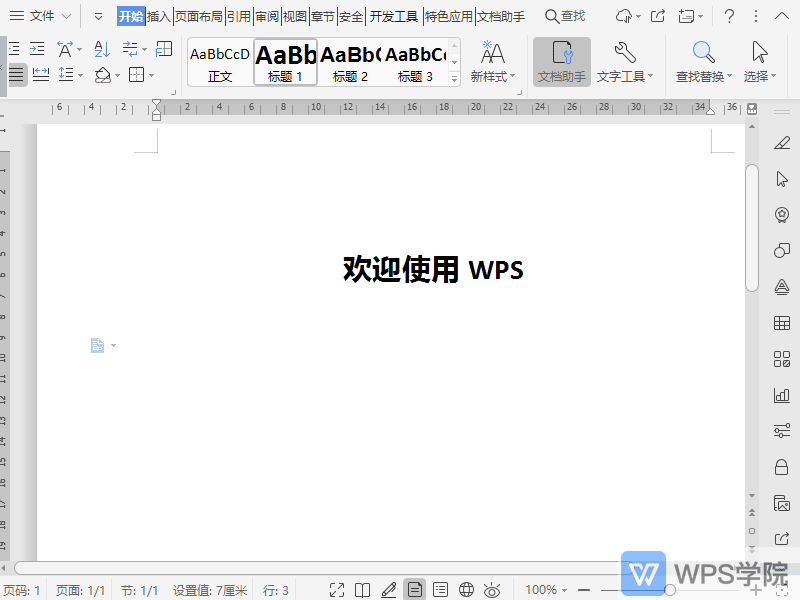The height and width of the screenshot is (600, 800).
Task: Click the paragraph layout marker in the left margin
Action: [x=97, y=345]
